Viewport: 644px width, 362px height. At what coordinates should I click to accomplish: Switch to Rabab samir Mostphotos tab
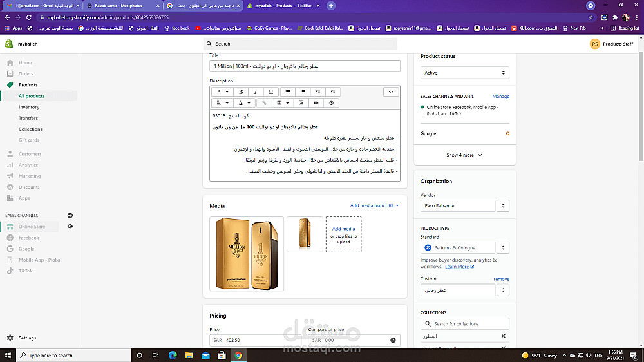(x=122, y=6)
